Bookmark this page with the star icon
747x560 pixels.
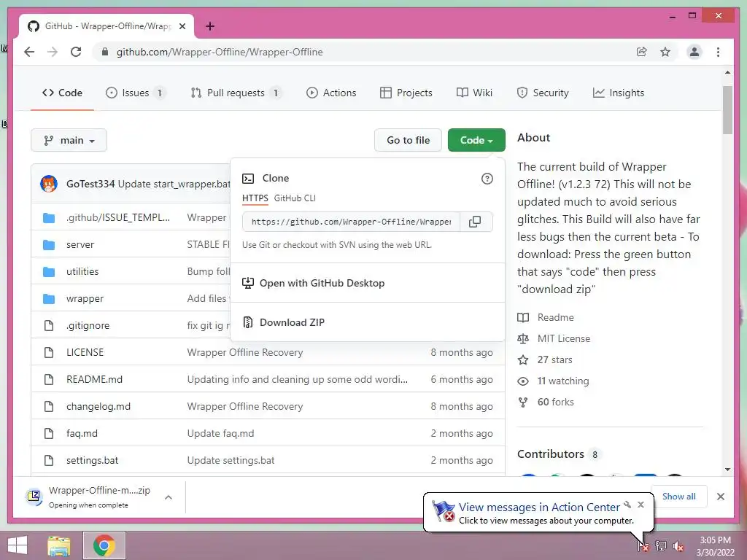665,52
